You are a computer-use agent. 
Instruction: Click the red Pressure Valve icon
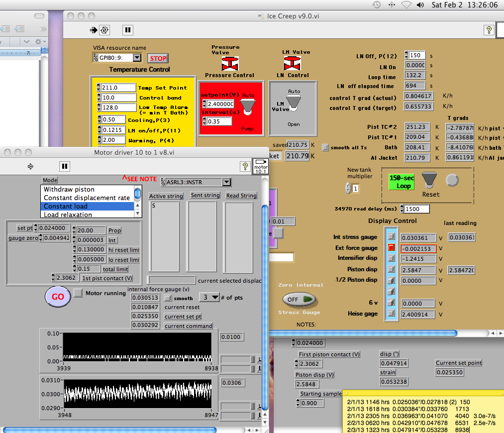pos(229,64)
